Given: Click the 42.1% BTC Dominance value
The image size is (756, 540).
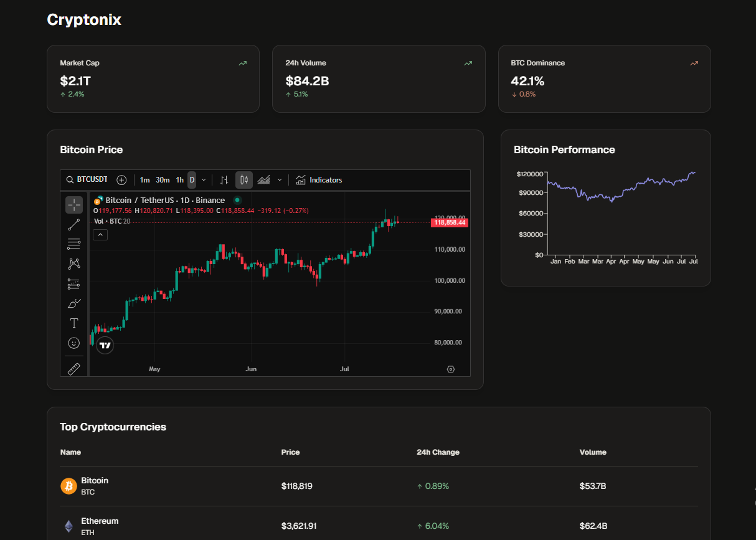Looking at the screenshot, I should (x=527, y=81).
